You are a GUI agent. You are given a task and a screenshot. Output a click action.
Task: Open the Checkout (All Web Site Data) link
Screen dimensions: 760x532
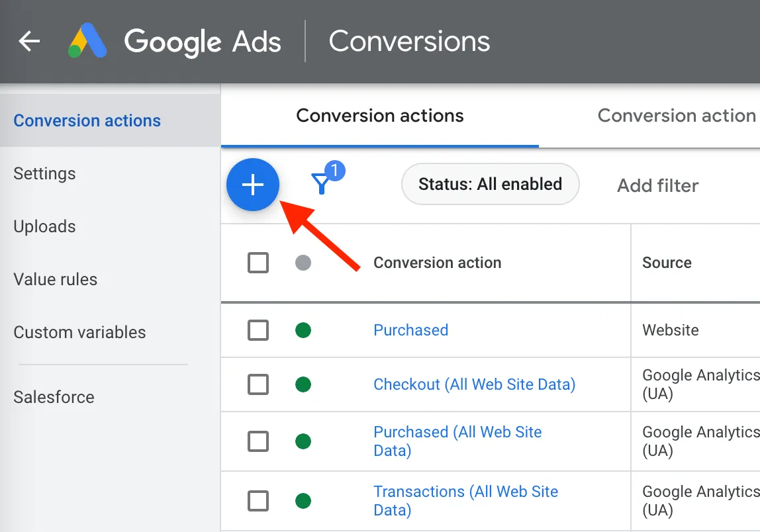coord(474,384)
